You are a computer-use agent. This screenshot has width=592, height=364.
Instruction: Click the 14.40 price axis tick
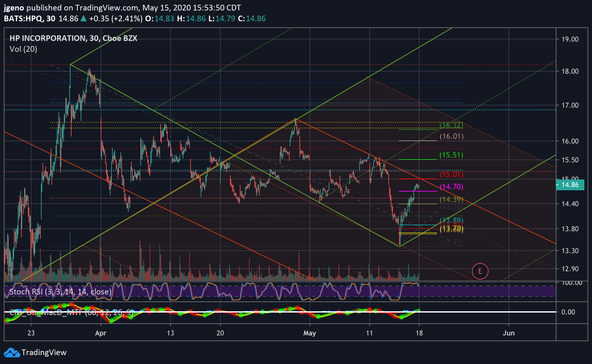pyautogui.click(x=570, y=204)
